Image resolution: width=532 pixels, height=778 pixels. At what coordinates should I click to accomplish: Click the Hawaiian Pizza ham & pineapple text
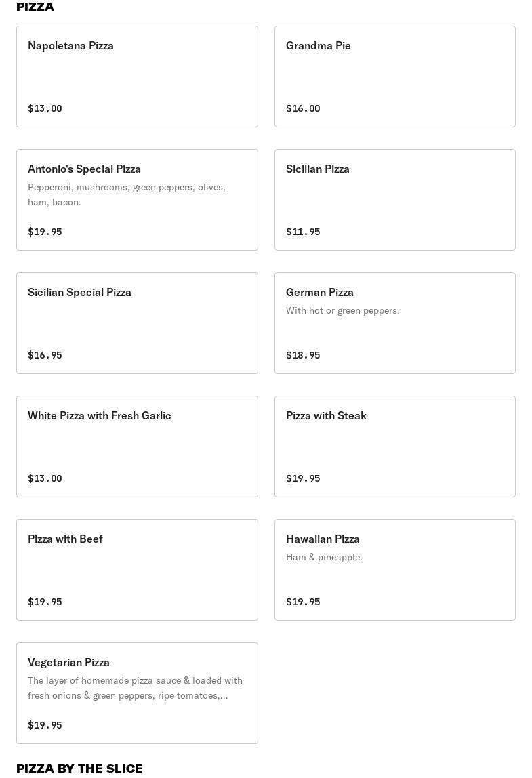[x=324, y=557]
